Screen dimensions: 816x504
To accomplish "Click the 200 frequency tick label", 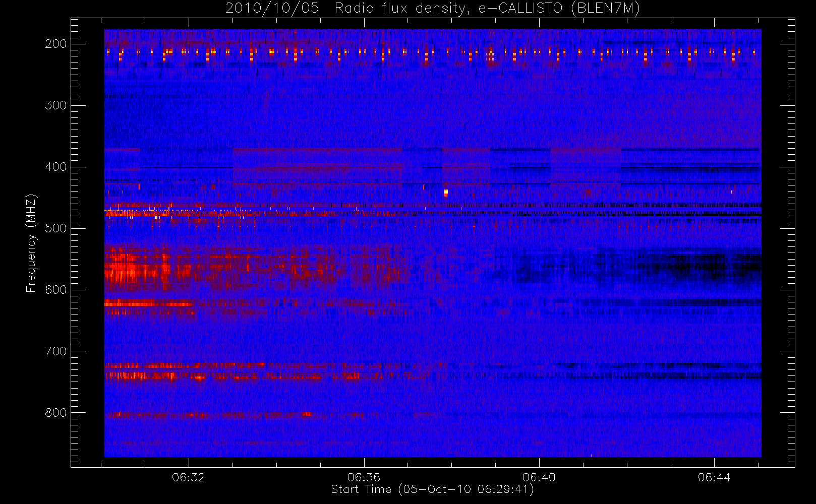I will (x=55, y=44).
